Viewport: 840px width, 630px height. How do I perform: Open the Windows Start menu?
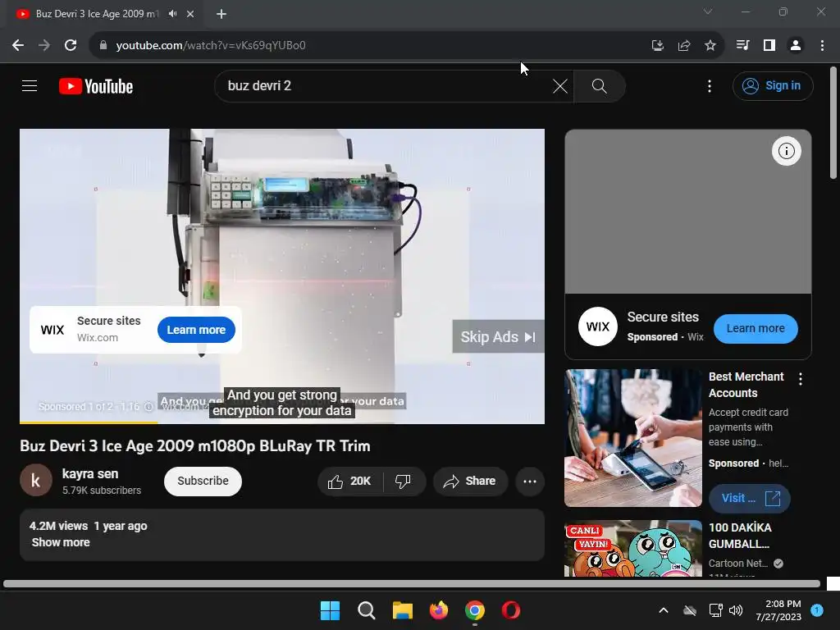click(x=330, y=610)
